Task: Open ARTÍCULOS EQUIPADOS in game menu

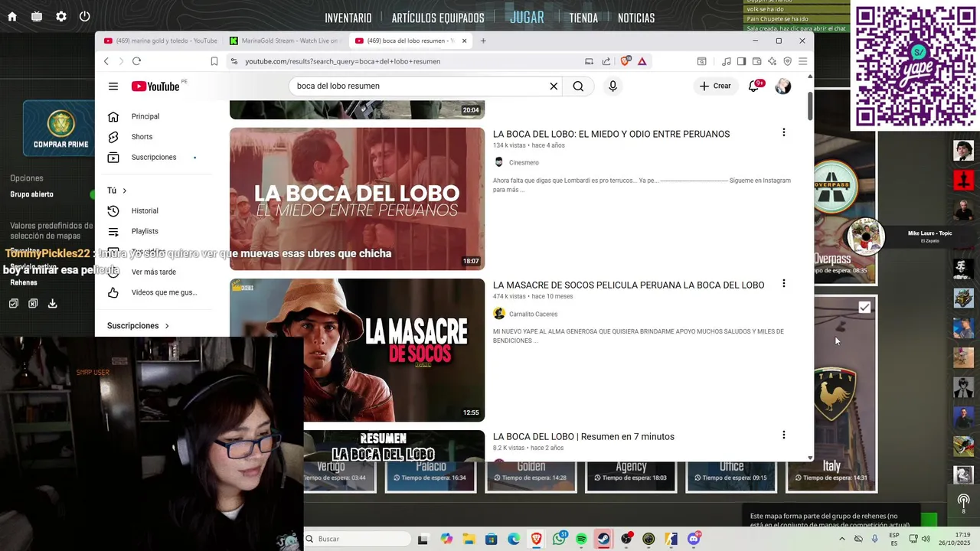Action: pos(438,18)
